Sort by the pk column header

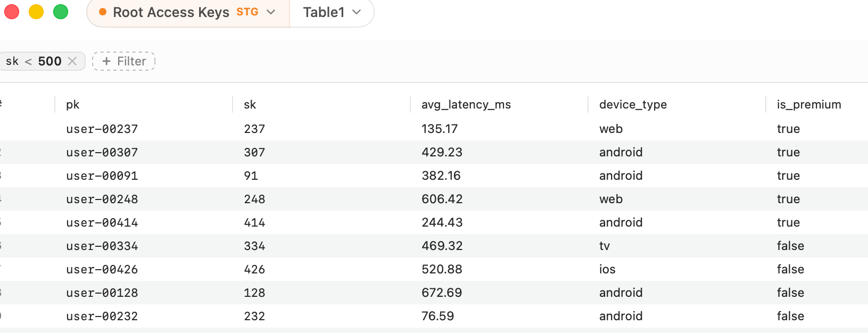click(73, 104)
